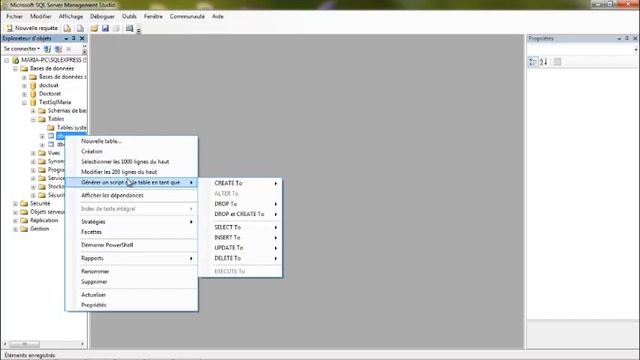Image resolution: width=640 pixels, height=360 pixels.
Task: Choose Modifier les 200 lignes du haut
Action: point(131,172)
